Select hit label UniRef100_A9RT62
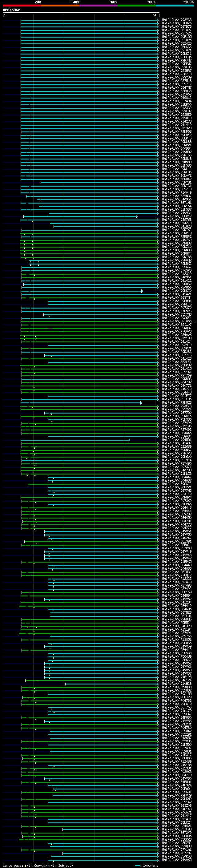The width and height of the screenshot is (197, 868). tap(176, 230)
